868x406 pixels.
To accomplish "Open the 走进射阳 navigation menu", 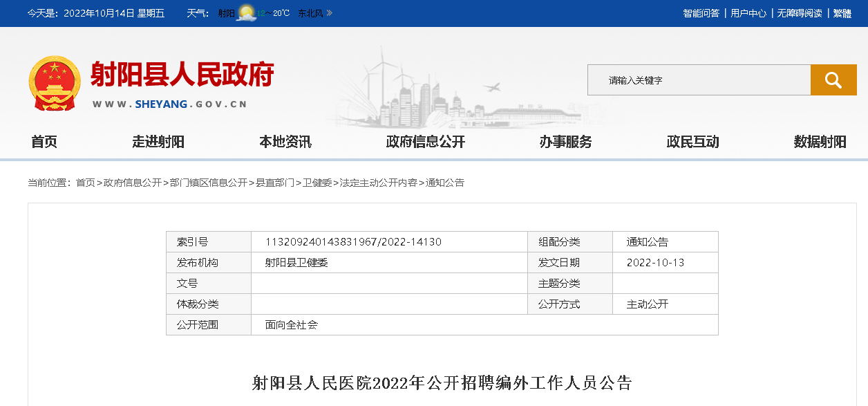I will click(x=158, y=142).
